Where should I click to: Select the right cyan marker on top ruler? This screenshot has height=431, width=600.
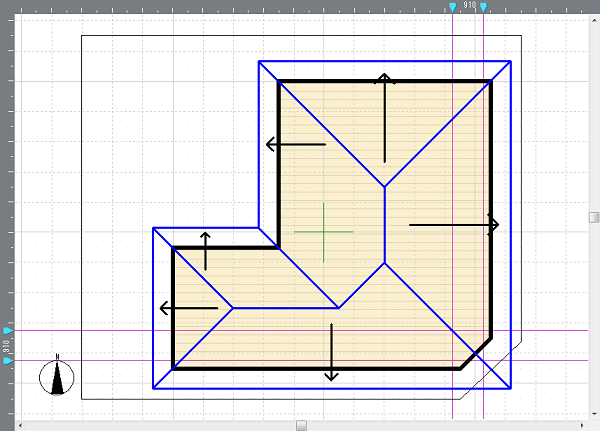pos(483,8)
